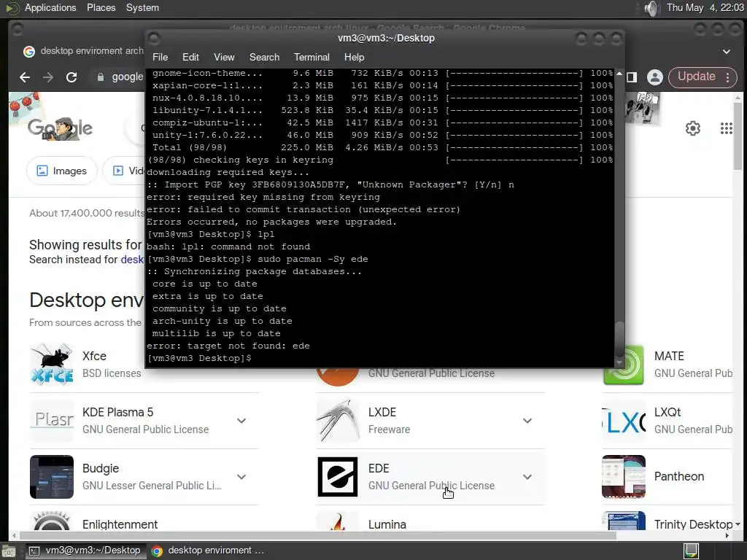Open Google search settings gear
This screenshot has height=560, width=747.
coord(693,128)
